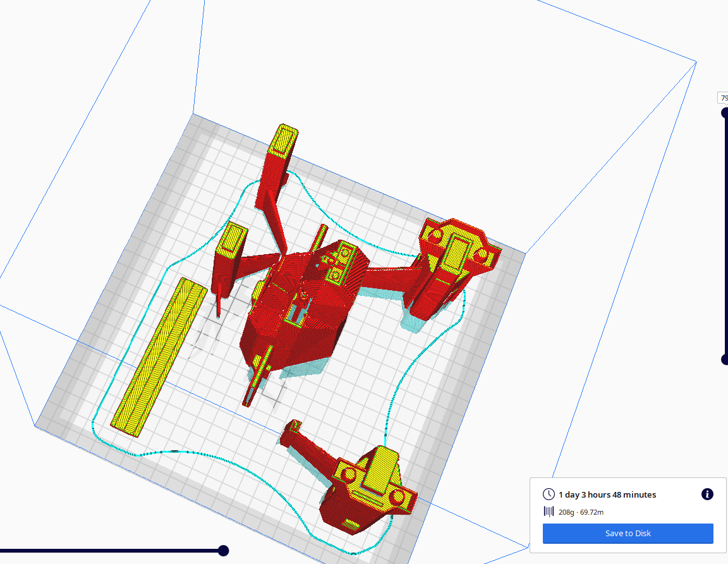The height and width of the screenshot is (564, 728).
Task: Click the 208g · 69.72m material estimate text
Action: click(579, 512)
